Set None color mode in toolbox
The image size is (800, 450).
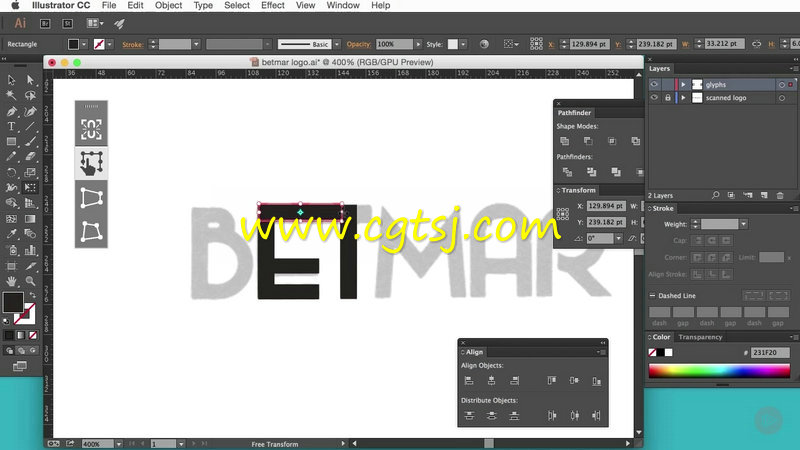[33, 335]
